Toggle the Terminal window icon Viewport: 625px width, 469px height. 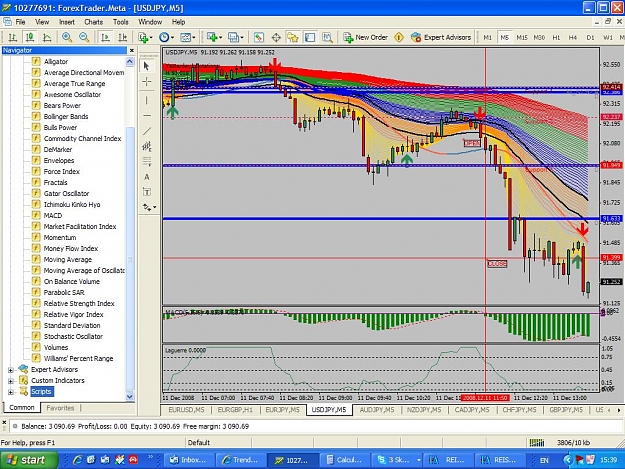coord(310,37)
